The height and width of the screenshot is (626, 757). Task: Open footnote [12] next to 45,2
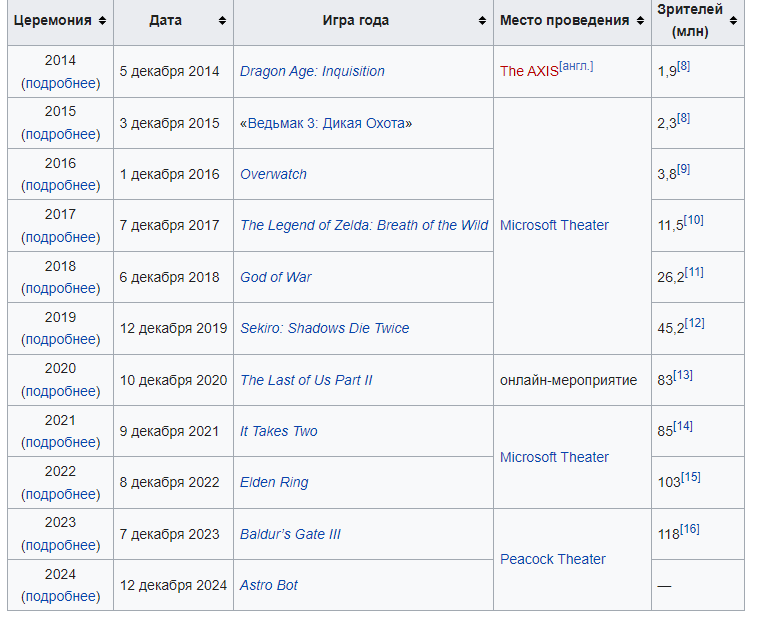pos(694,323)
